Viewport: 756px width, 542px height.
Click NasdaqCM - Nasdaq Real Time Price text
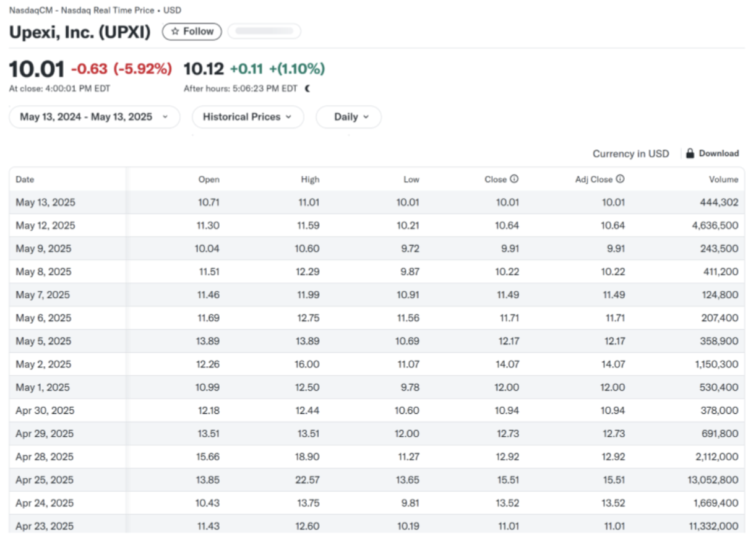[82, 11]
